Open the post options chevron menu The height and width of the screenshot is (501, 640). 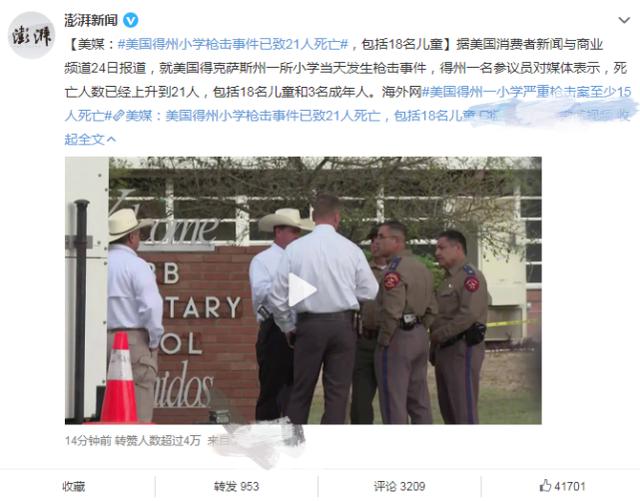624,20
